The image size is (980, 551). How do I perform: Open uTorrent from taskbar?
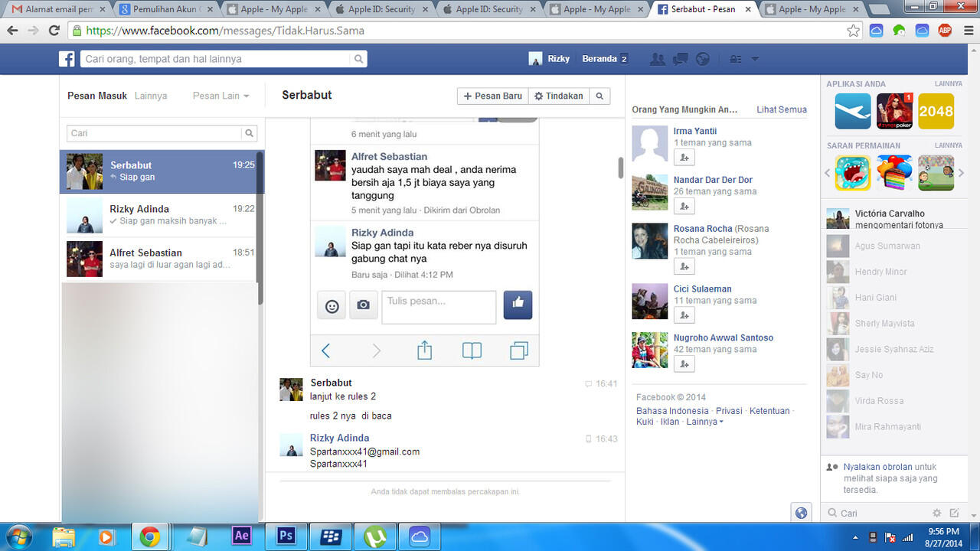(375, 536)
